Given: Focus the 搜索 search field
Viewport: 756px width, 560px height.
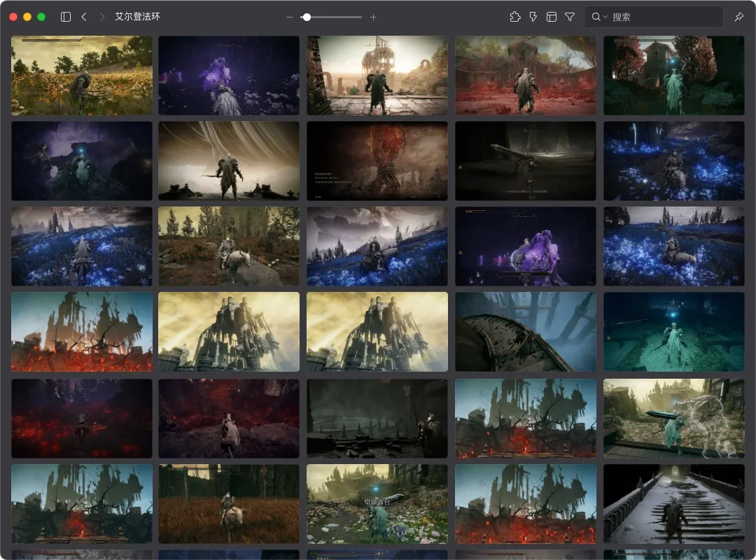Looking at the screenshot, I should coord(654,17).
